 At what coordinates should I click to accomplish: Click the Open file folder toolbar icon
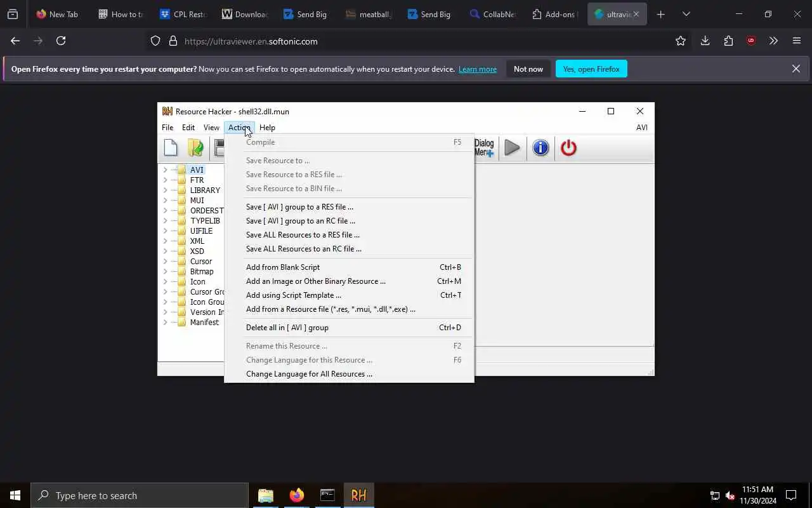195,148
